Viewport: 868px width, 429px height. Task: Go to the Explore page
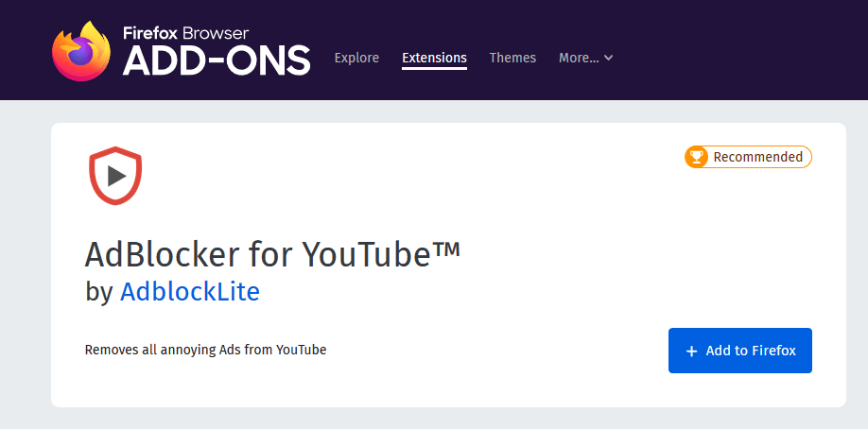(x=356, y=58)
